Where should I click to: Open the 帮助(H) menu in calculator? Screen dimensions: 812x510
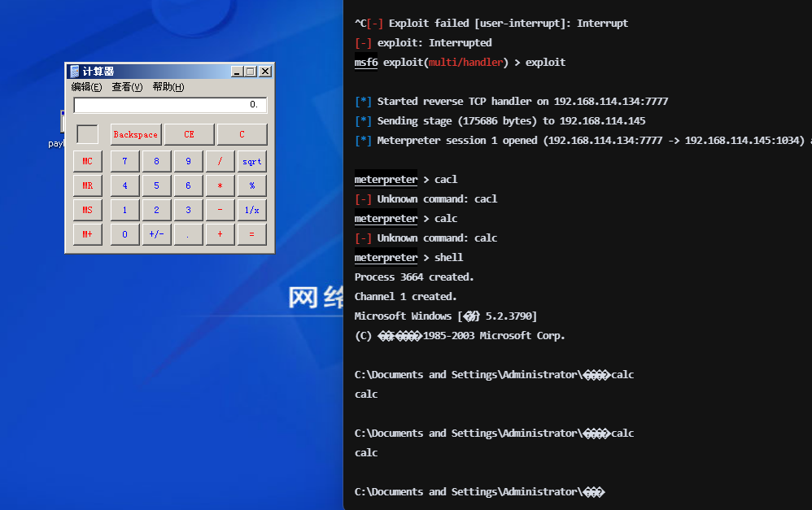(168, 87)
